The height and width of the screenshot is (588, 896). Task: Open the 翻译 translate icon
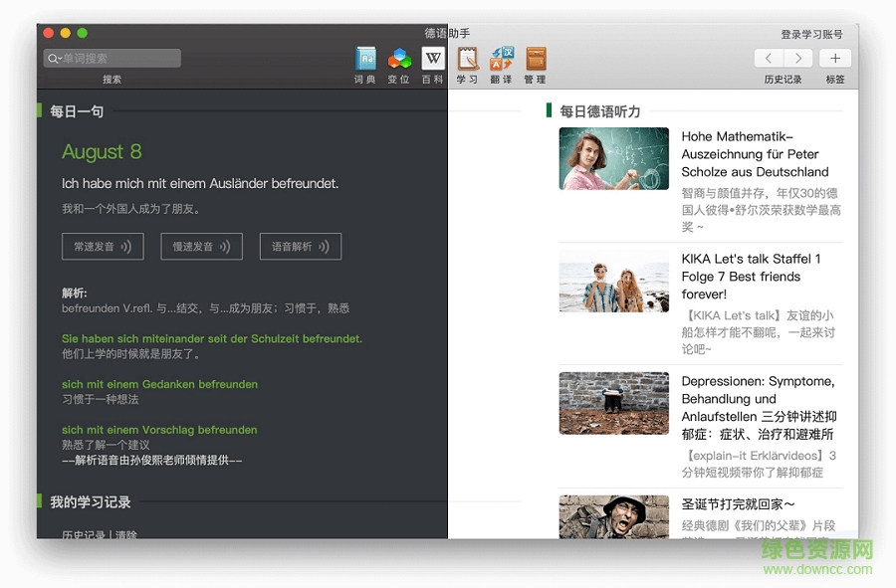click(501, 59)
